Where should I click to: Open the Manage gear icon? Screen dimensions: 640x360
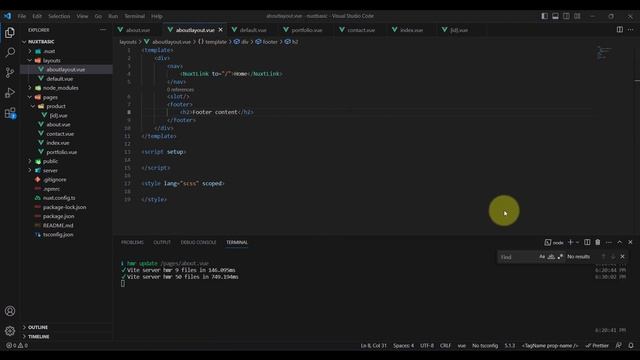pos(10,331)
